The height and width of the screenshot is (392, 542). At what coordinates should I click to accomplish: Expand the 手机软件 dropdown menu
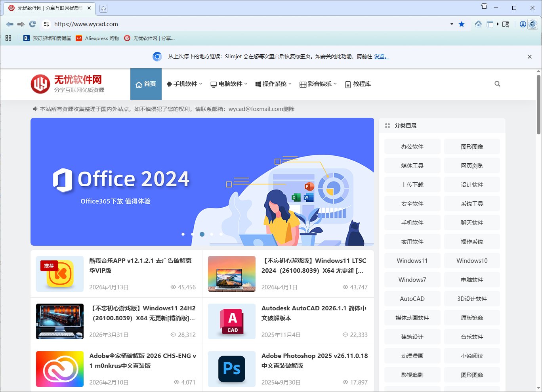tap(184, 84)
